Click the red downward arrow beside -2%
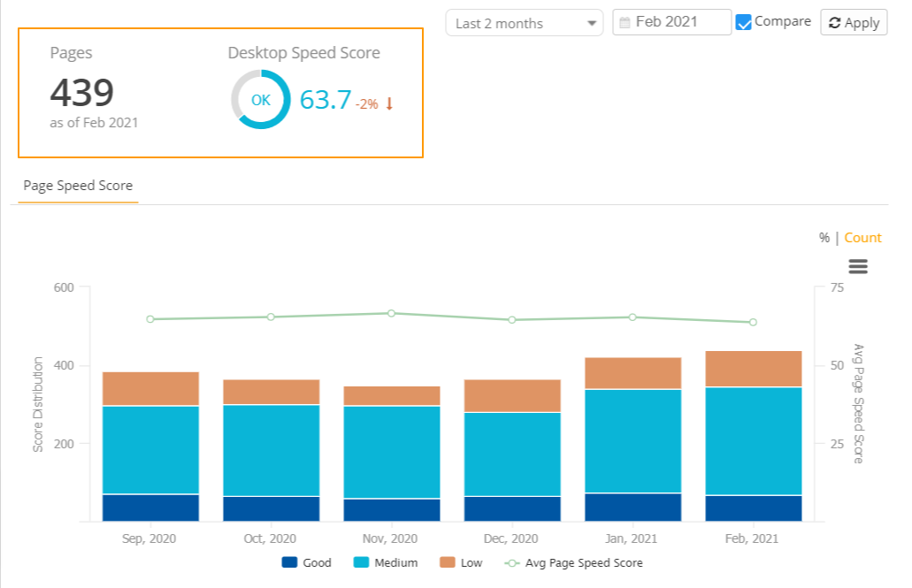Screen dimensions: 912x588 pyautogui.click(x=387, y=102)
